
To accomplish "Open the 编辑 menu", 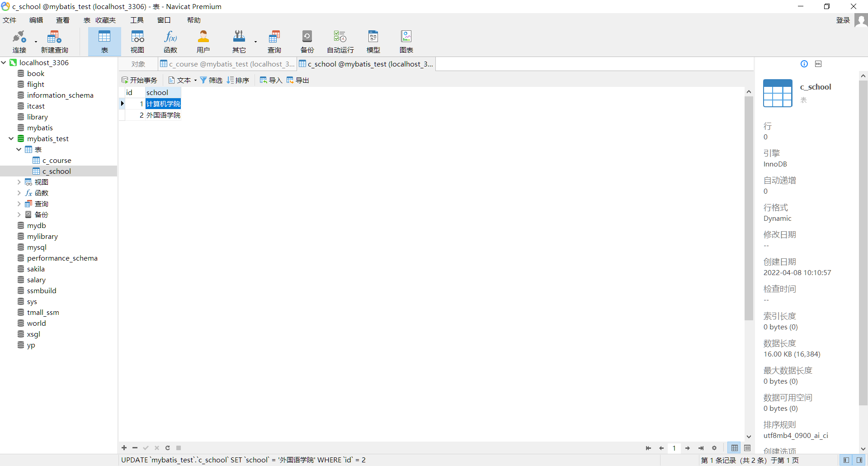I will coord(36,20).
